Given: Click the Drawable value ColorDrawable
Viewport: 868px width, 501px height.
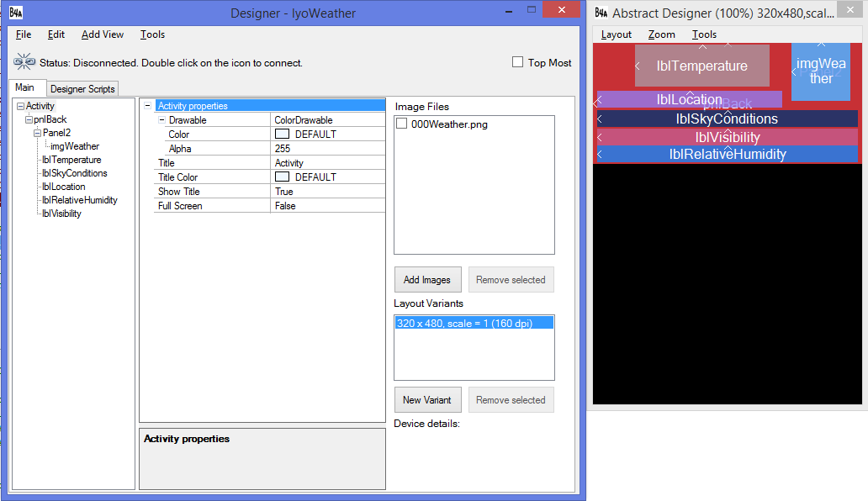Looking at the screenshot, I should point(328,119).
